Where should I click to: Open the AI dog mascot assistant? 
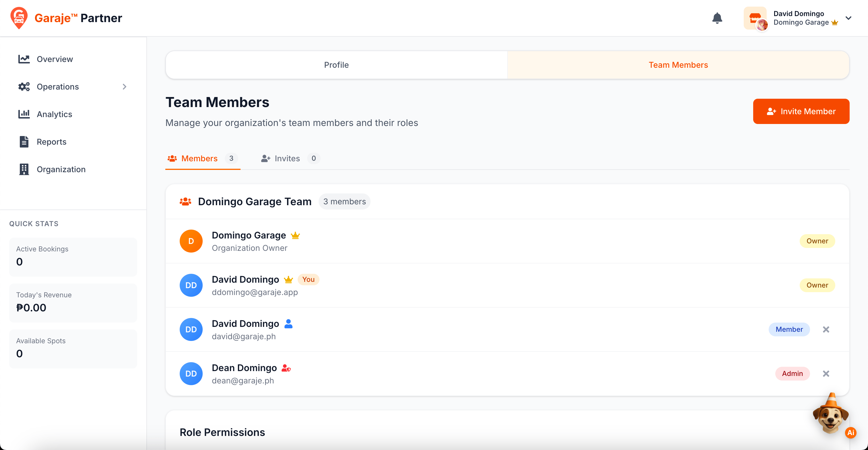831,413
